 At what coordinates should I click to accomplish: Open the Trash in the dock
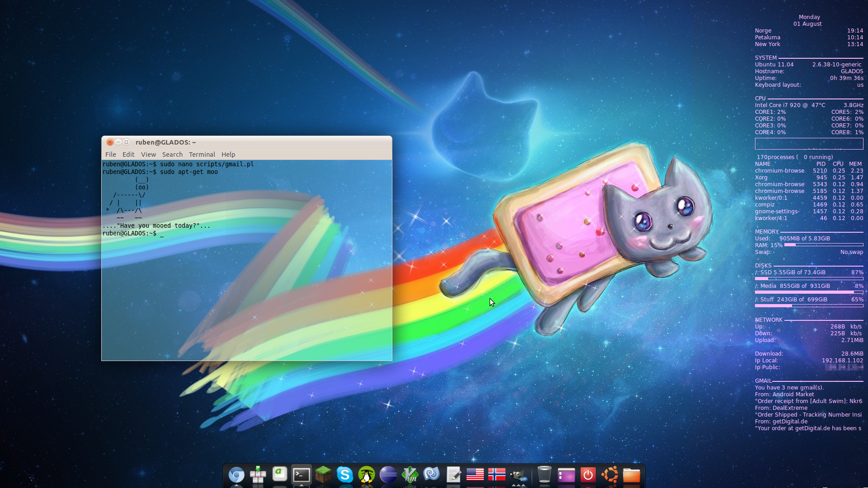[545, 475]
